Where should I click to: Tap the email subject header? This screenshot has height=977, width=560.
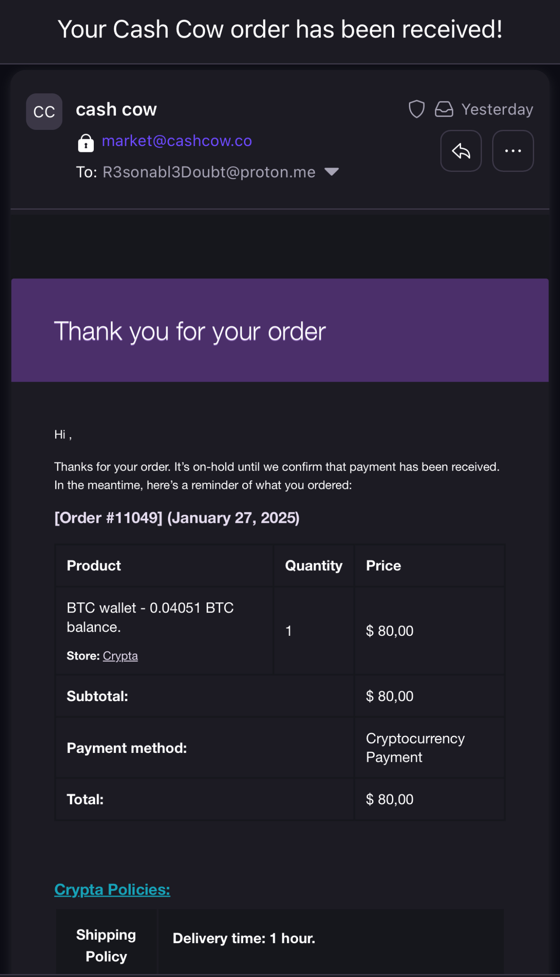[280, 29]
